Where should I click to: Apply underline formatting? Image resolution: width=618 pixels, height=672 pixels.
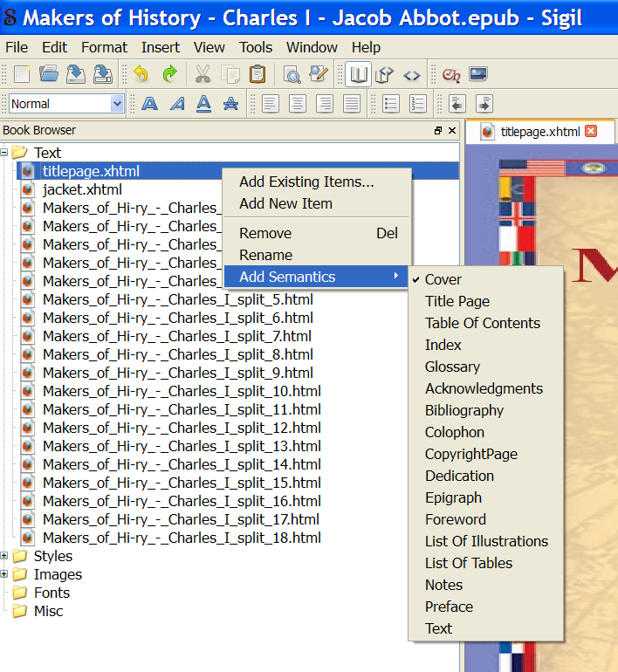tap(203, 104)
